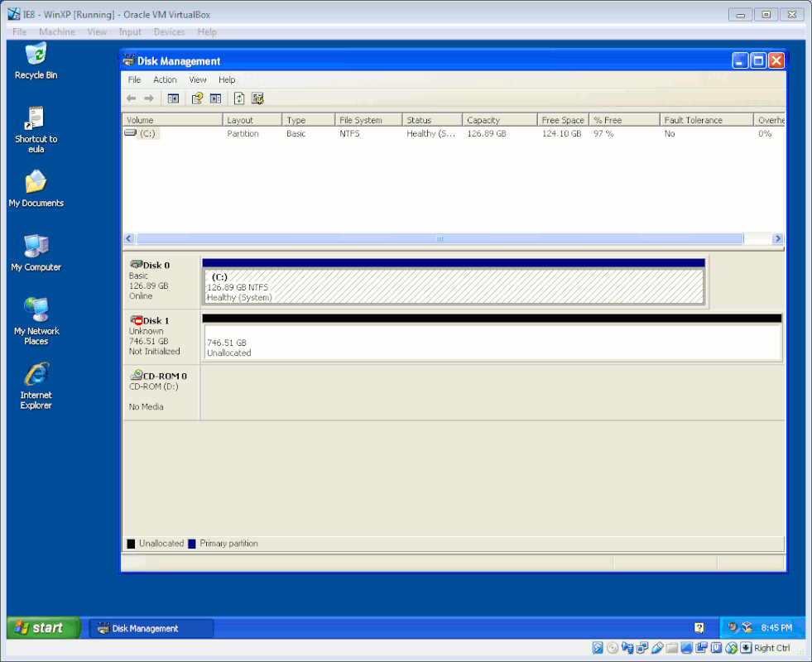Click the CD-ROM 0 drive icon
812x662 pixels.
(x=137, y=375)
